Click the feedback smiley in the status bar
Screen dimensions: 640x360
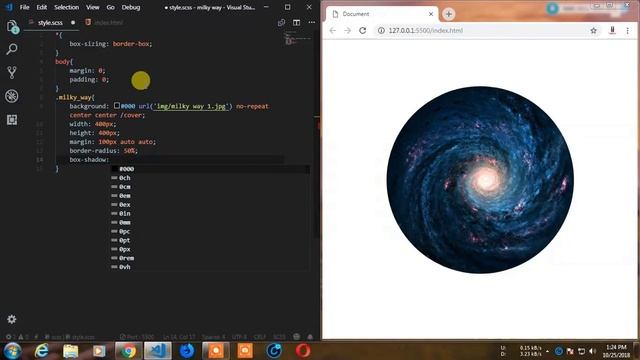tap(297, 337)
